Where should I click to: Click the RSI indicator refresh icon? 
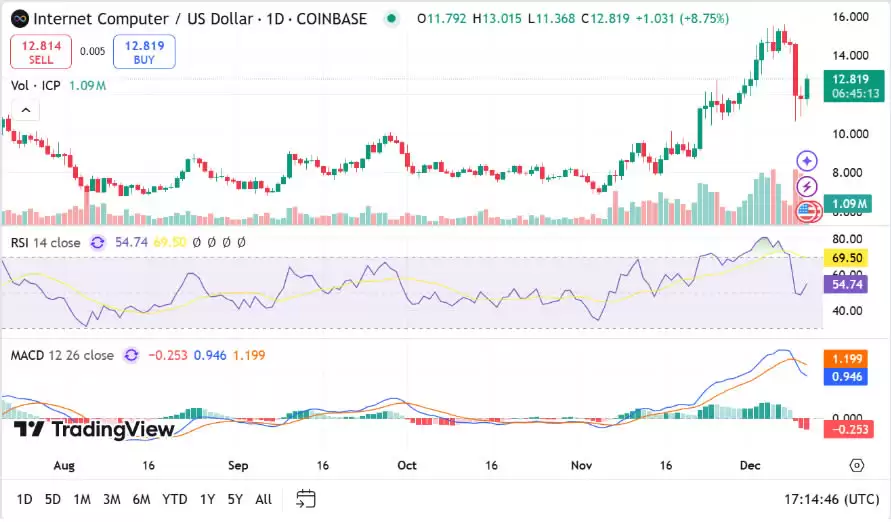click(x=98, y=242)
